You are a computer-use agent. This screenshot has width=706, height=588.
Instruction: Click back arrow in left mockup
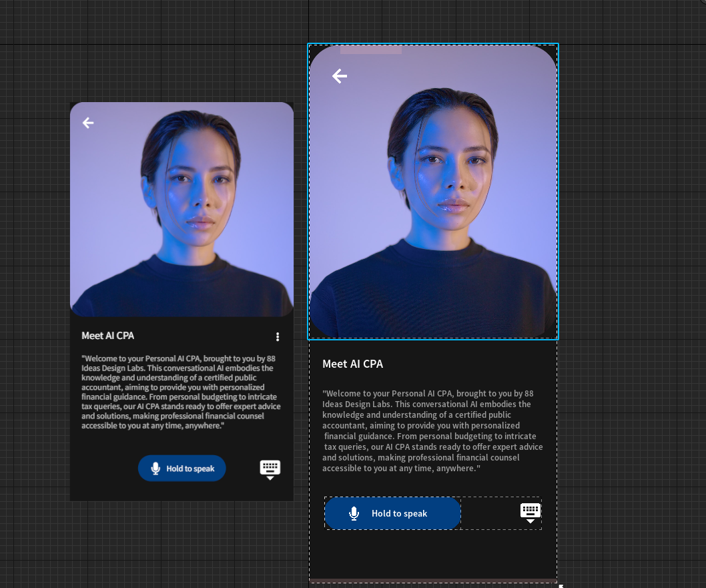coord(88,122)
